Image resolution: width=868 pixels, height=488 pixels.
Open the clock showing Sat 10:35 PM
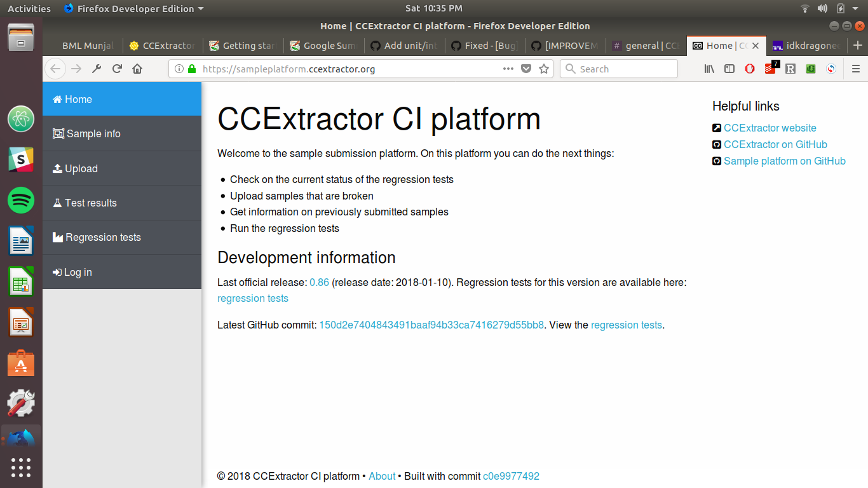tap(434, 8)
